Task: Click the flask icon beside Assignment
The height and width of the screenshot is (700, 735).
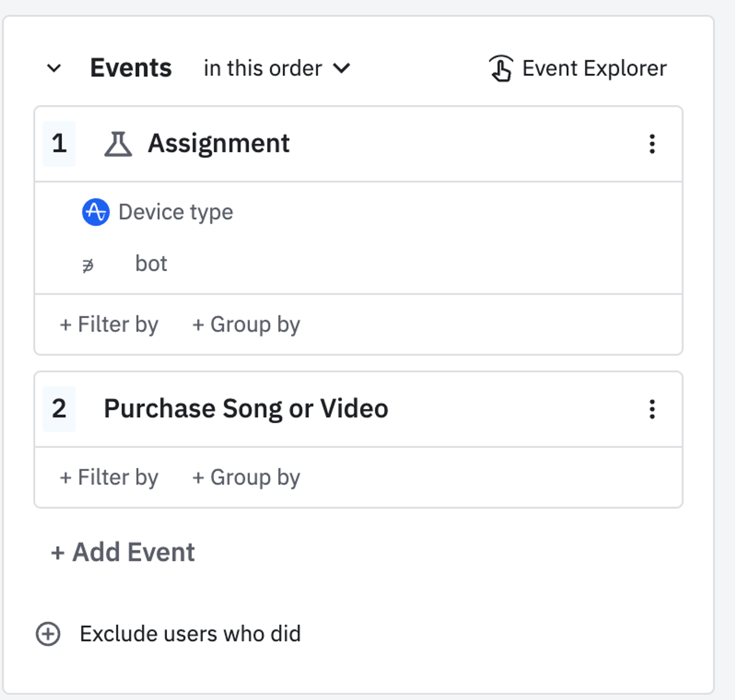Action: [x=118, y=144]
